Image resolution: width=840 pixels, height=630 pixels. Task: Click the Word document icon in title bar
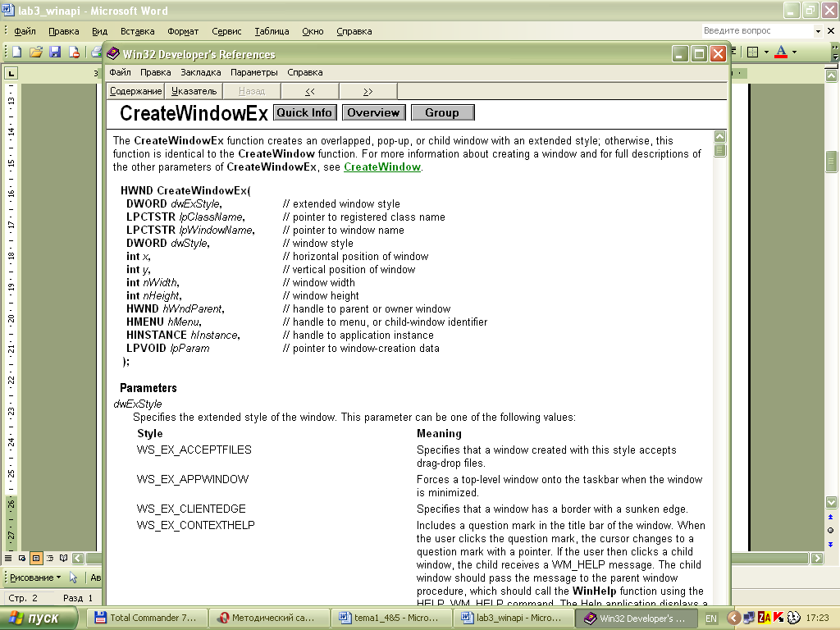click(x=8, y=10)
